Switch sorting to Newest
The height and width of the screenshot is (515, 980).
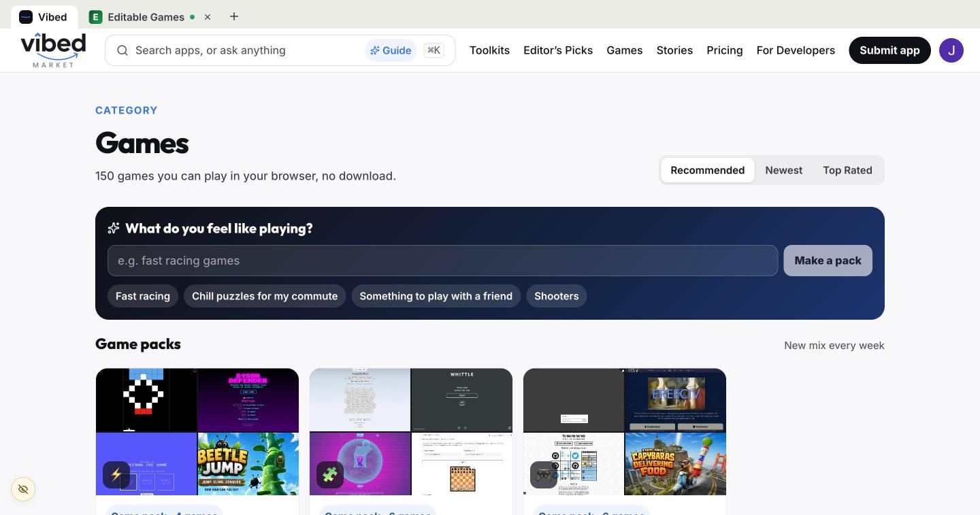[x=784, y=170]
